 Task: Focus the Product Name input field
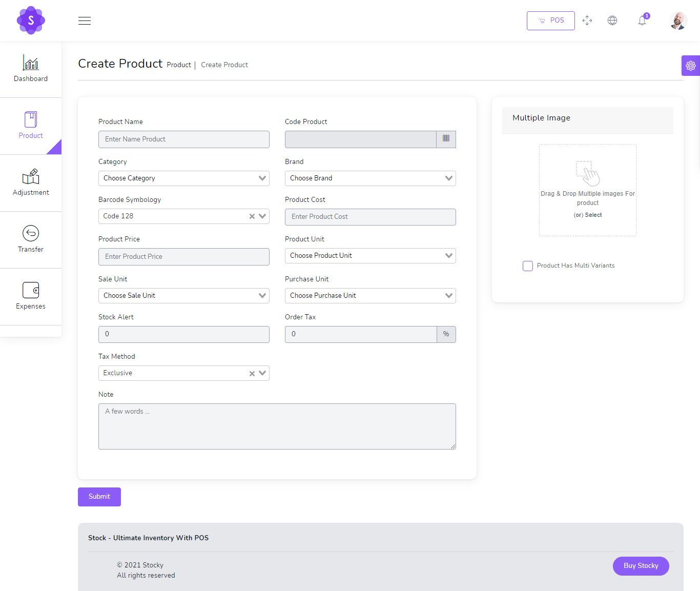click(183, 139)
